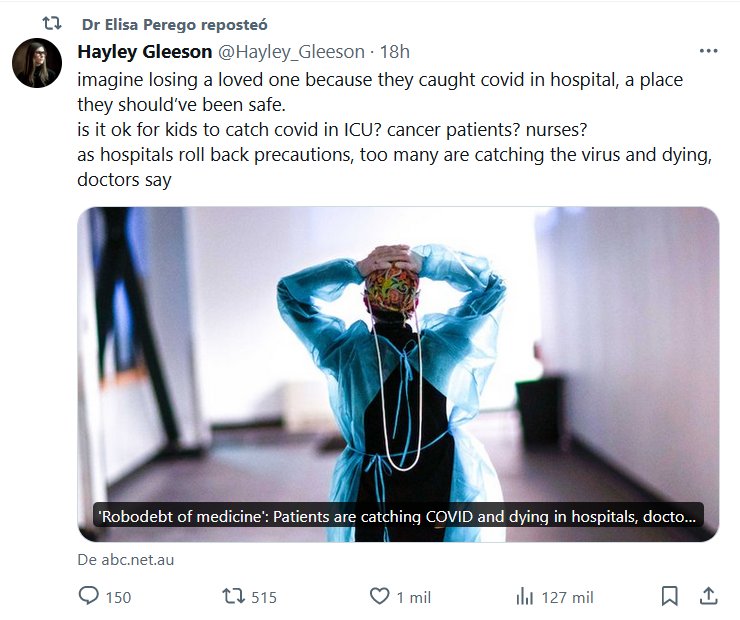Viewport: 740px width, 620px height.
Task: Open view analytics bar chart icon
Action: [525, 596]
